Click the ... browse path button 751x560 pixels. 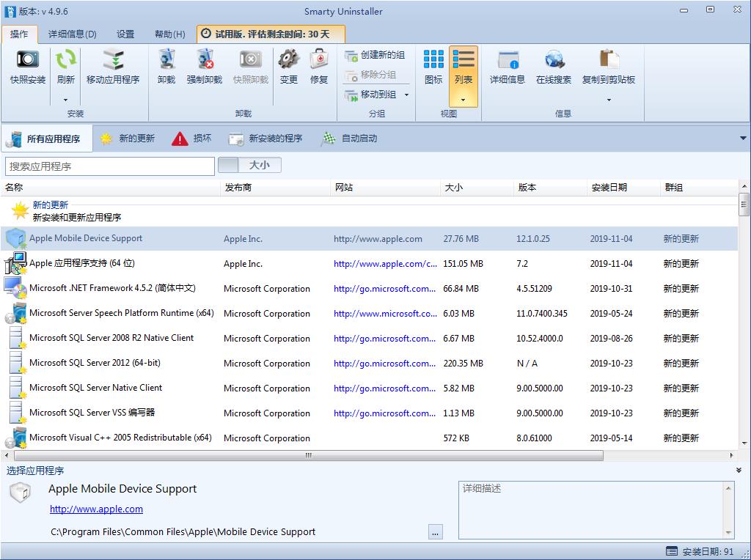tap(435, 532)
